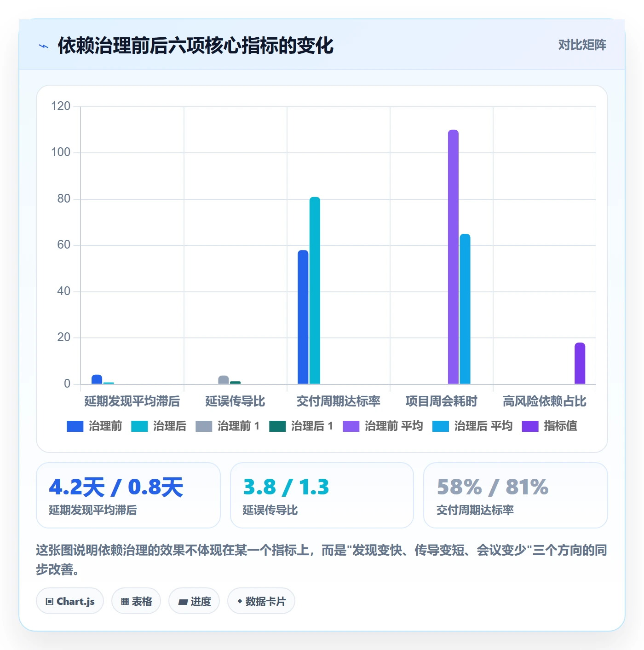Click the lightning icon beside the chart title
644x650 pixels.
point(44,46)
